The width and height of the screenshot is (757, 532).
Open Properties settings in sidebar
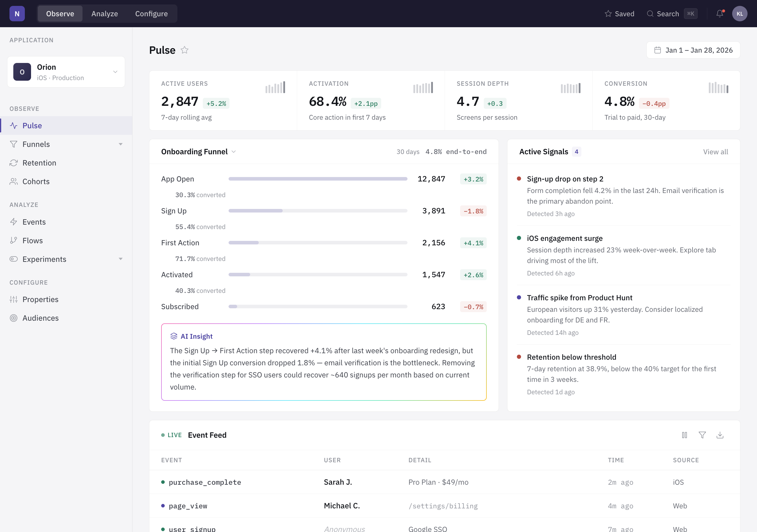(40, 299)
